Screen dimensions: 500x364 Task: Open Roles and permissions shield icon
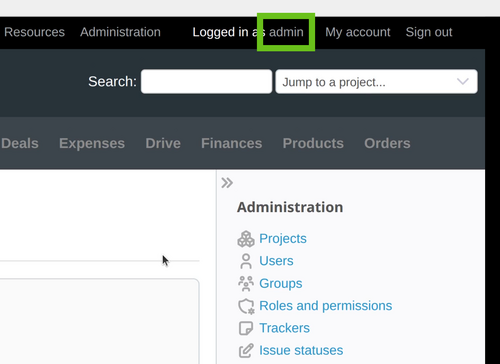click(246, 306)
